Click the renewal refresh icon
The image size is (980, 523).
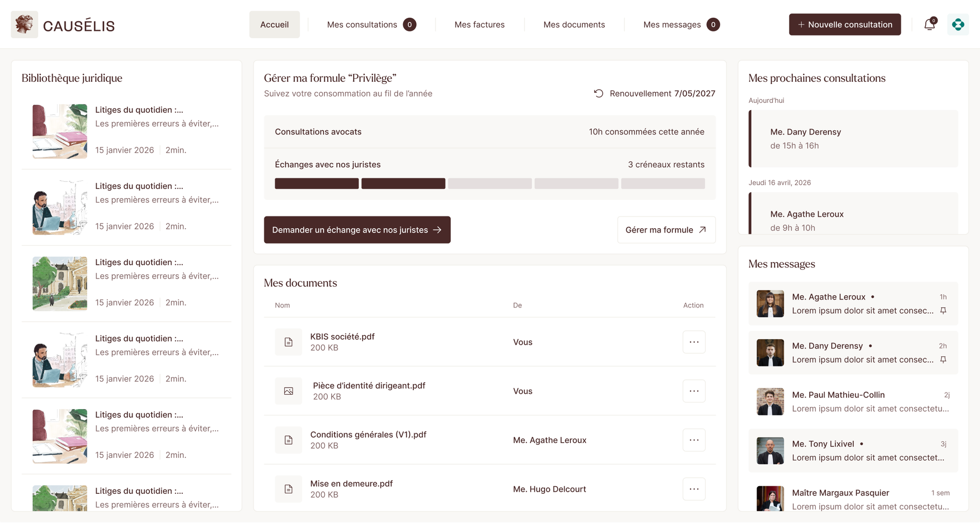click(599, 93)
